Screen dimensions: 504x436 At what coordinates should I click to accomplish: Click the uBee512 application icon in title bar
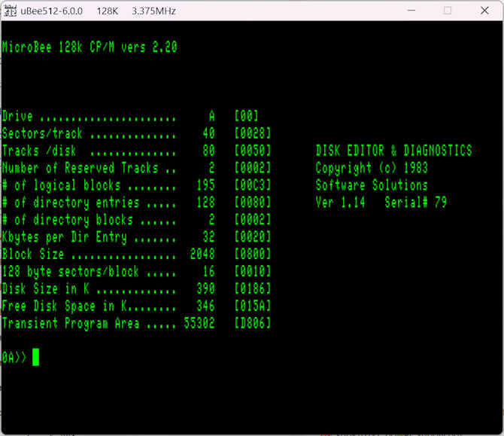pos(10,11)
